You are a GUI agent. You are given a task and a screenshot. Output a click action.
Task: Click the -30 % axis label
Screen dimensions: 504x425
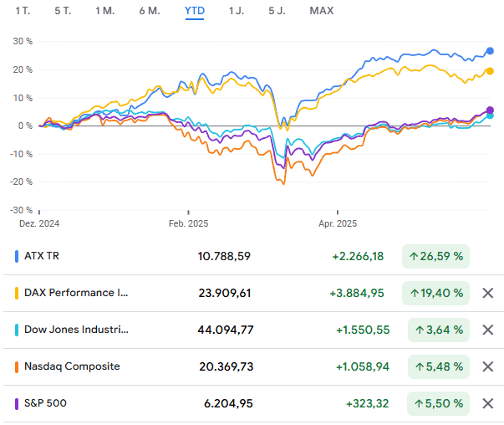point(21,210)
